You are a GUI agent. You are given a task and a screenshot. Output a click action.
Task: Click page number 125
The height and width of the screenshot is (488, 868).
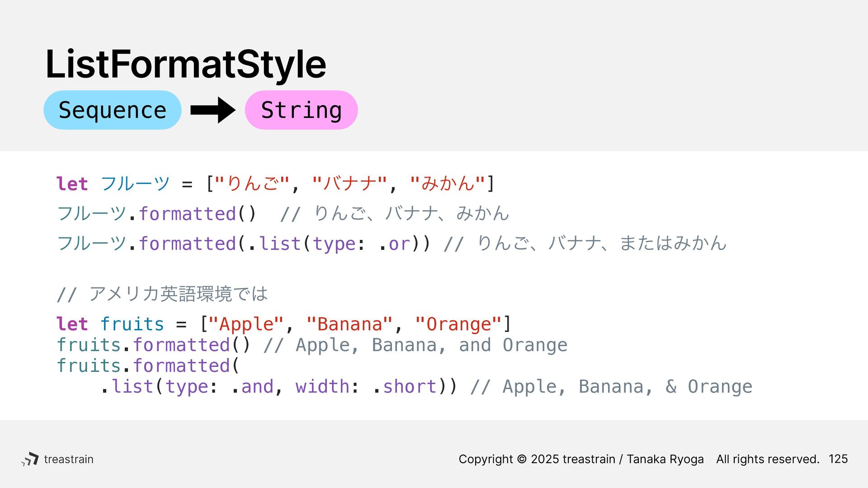click(838, 459)
